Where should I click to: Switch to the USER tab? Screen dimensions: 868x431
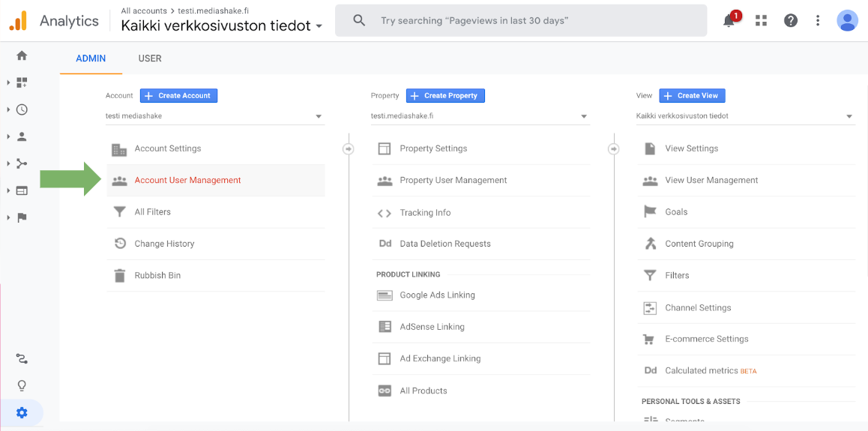click(x=150, y=58)
